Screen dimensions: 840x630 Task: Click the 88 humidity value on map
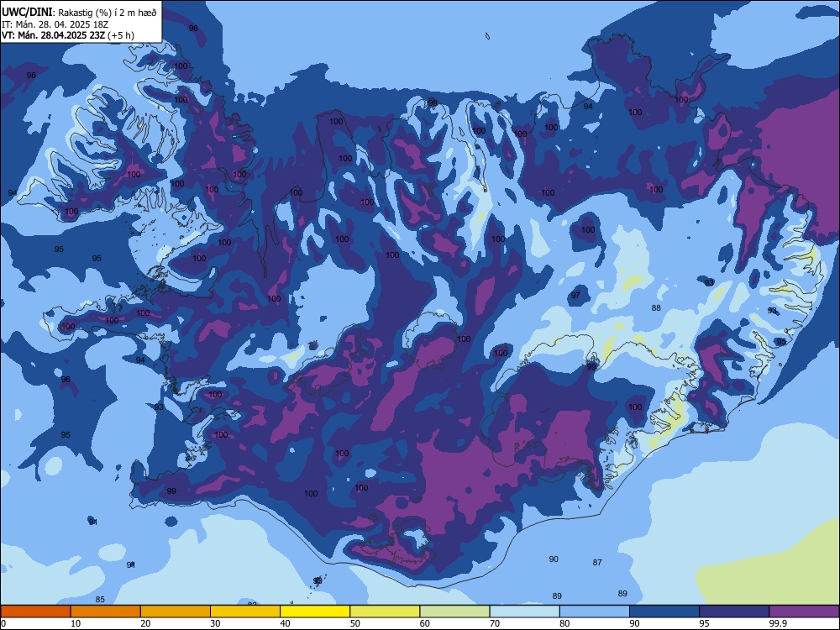point(656,308)
